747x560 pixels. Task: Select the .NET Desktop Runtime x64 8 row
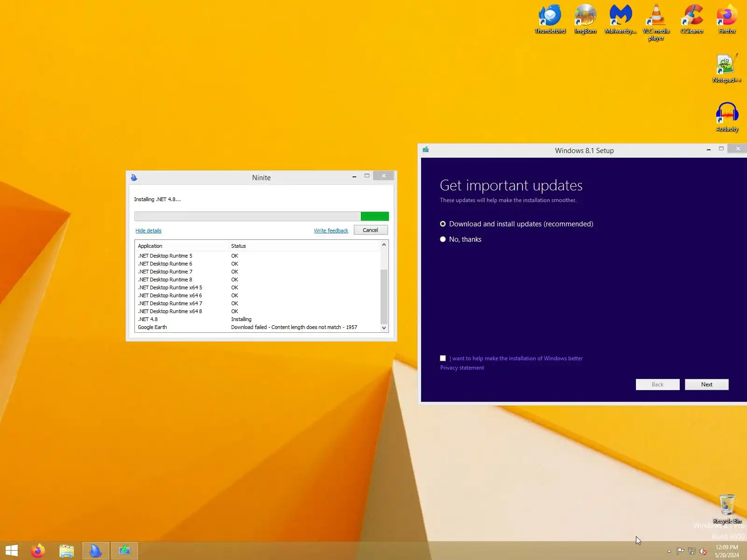click(x=257, y=311)
